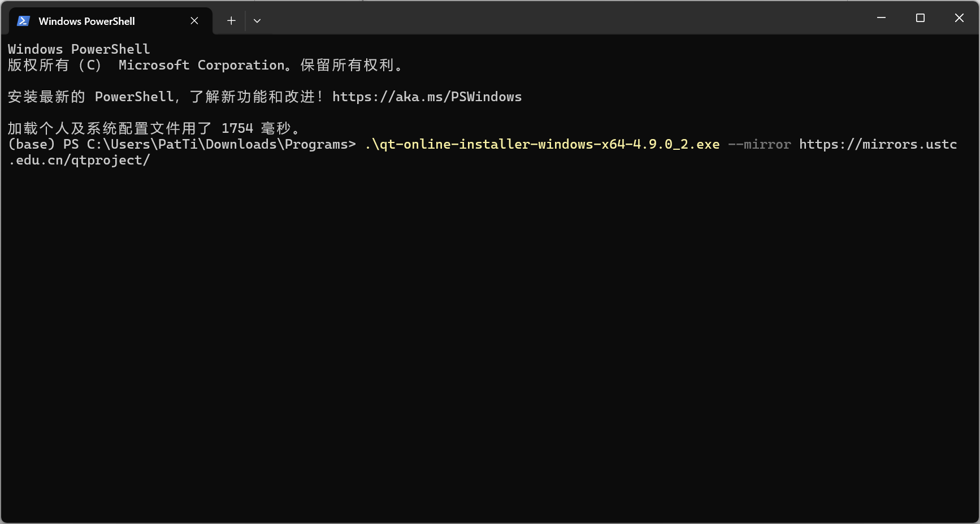Click the (base) conda environment indicator
The image size is (980, 524).
click(31, 144)
